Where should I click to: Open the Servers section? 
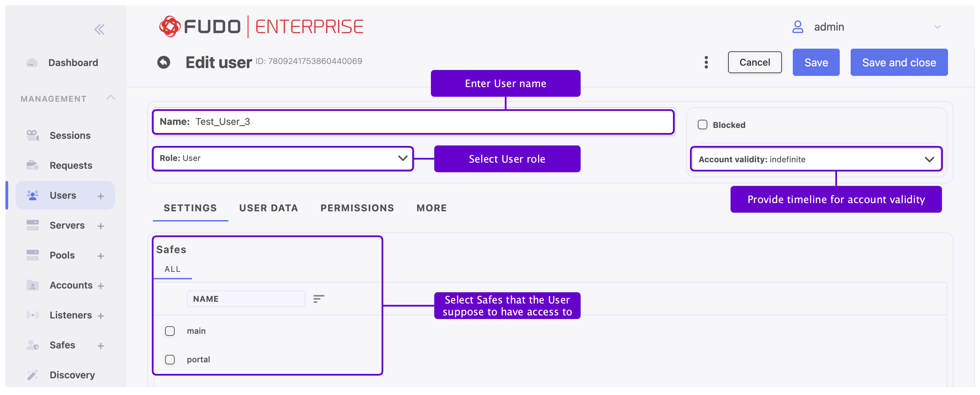67,225
